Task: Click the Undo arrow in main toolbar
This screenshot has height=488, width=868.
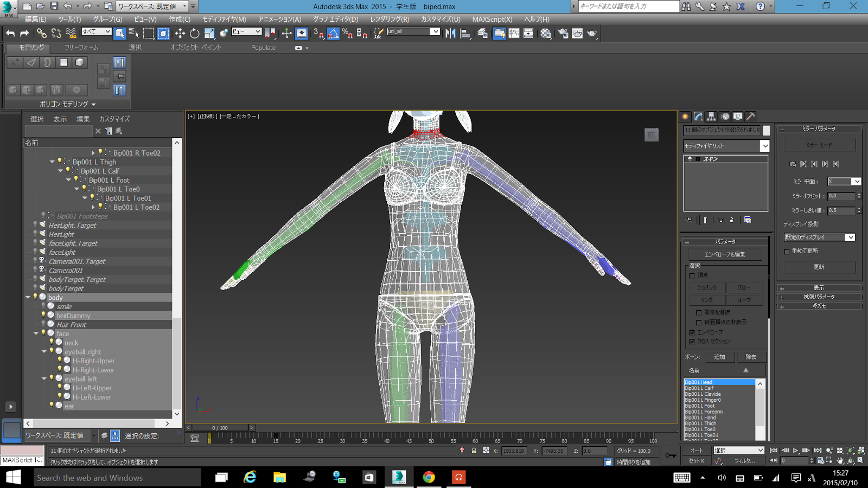Action: [10, 33]
